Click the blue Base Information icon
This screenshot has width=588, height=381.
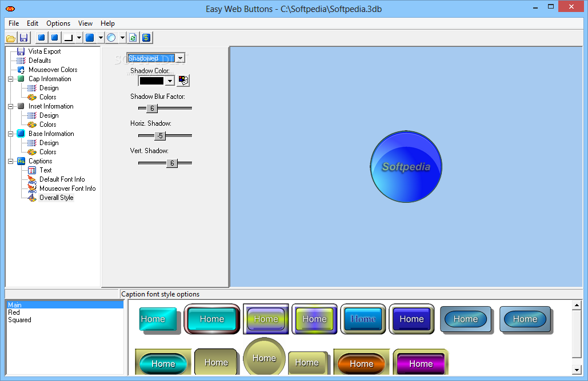[x=21, y=134]
